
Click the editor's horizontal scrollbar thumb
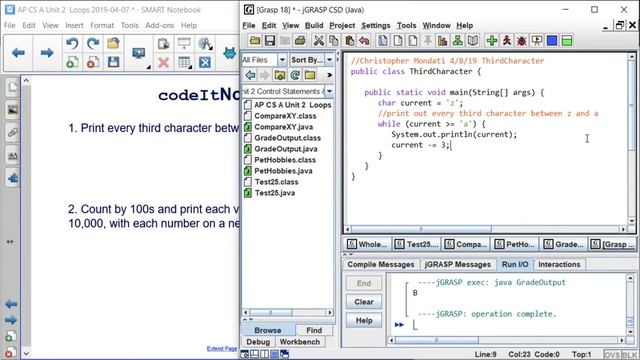(x=421, y=229)
